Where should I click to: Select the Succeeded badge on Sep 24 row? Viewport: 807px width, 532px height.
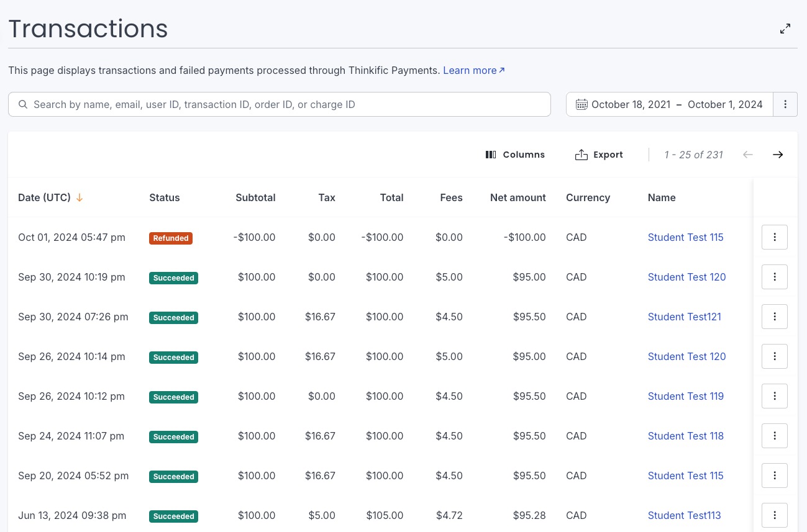pos(173,436)
